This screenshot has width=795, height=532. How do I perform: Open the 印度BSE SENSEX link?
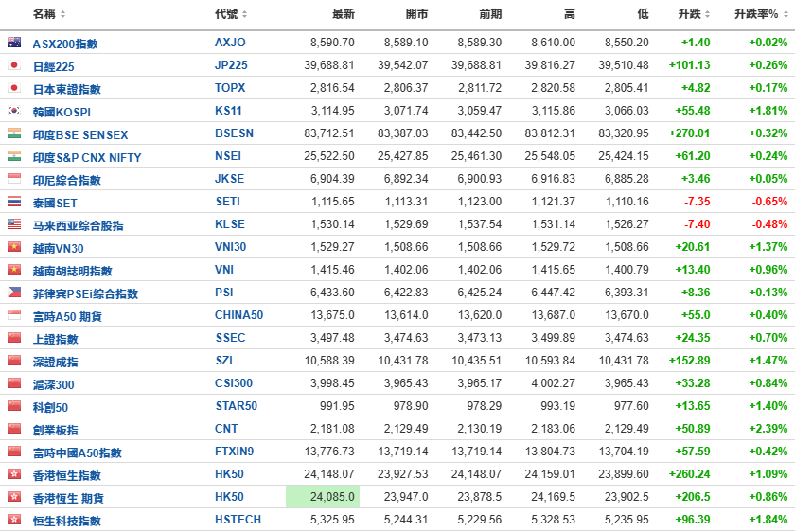80,135
